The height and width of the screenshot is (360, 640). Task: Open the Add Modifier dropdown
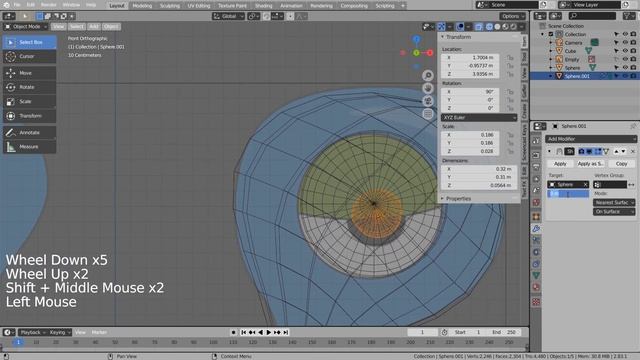[591, 139]
